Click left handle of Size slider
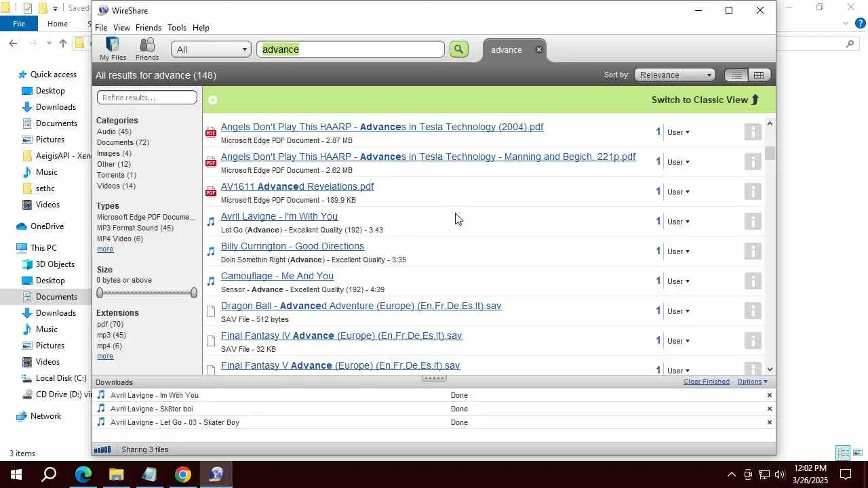The width and height of the screenshot is (868, 488). click(100, 293)
